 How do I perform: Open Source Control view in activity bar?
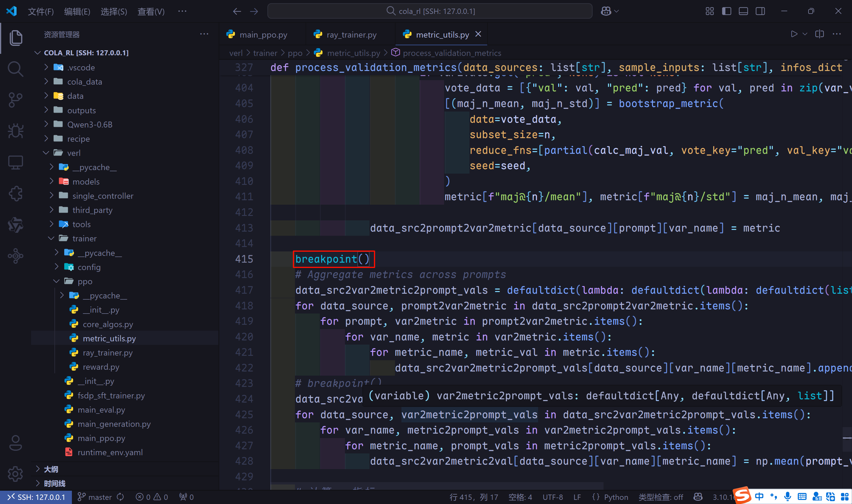coord(15,100)
